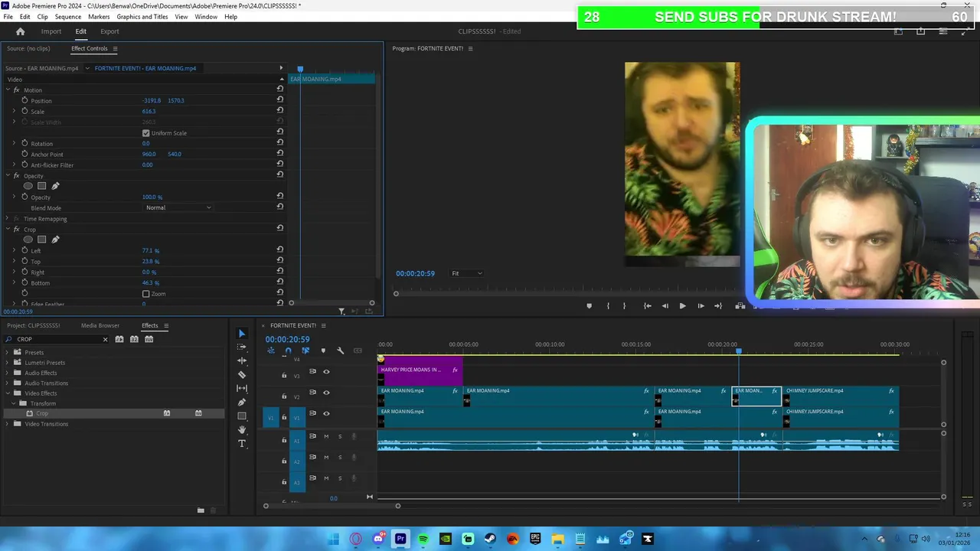
Task: Toggle the Motion effect fx switch
Action: pyautogui.click(x=17, y=90)
